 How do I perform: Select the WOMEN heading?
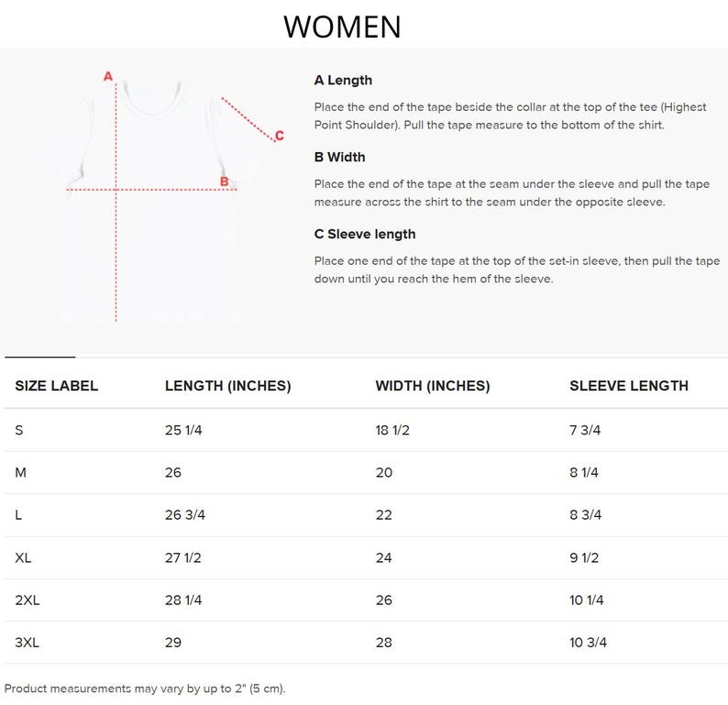342,27
